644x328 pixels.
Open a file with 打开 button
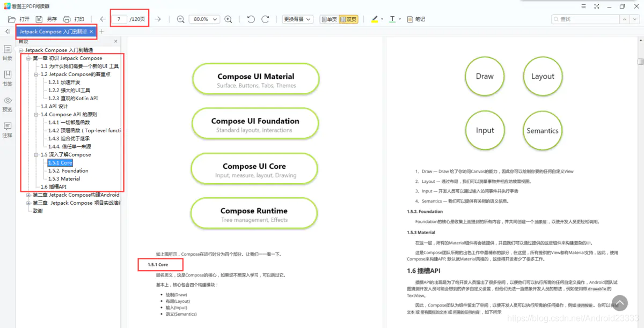pos(19,19)
